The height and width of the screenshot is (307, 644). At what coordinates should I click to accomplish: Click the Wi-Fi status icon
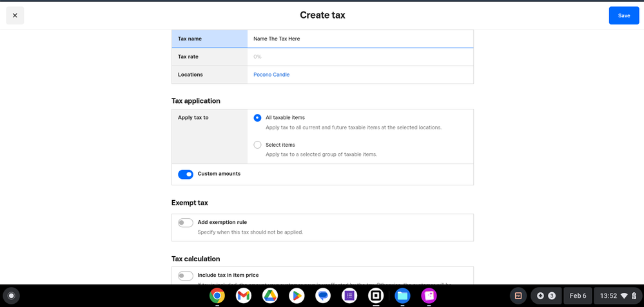coord(624,295)
